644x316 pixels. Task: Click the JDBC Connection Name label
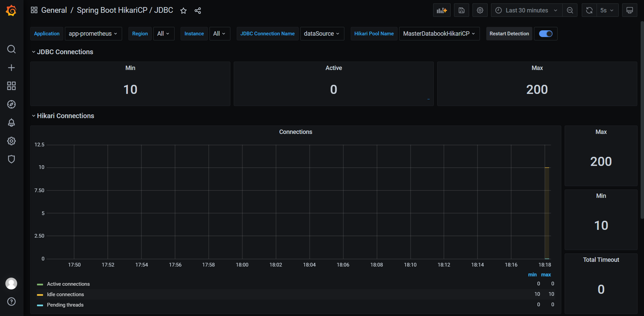pos(267,34)
